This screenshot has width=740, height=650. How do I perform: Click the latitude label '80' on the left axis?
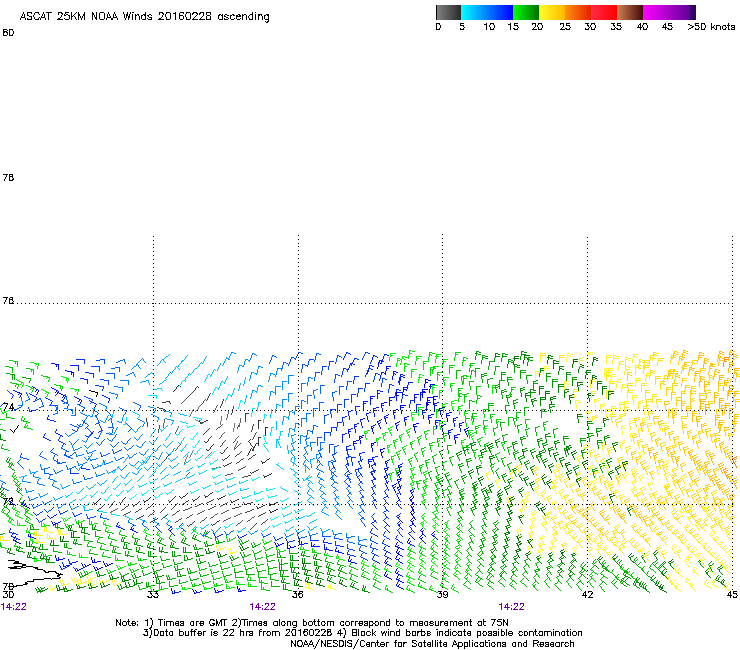(x=8, y=33)
